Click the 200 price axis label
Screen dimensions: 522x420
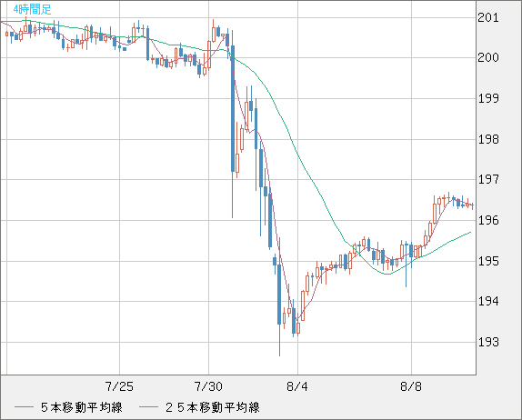[488, 57]
